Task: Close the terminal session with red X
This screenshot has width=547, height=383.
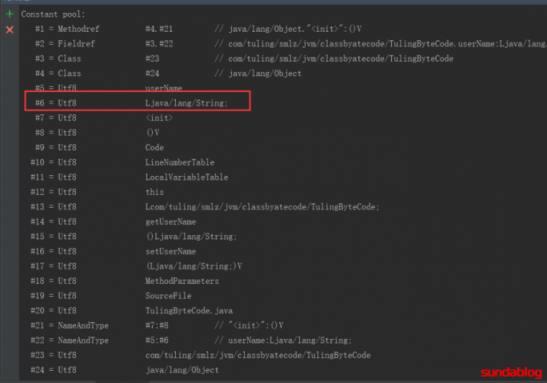Action: [9, 30]
